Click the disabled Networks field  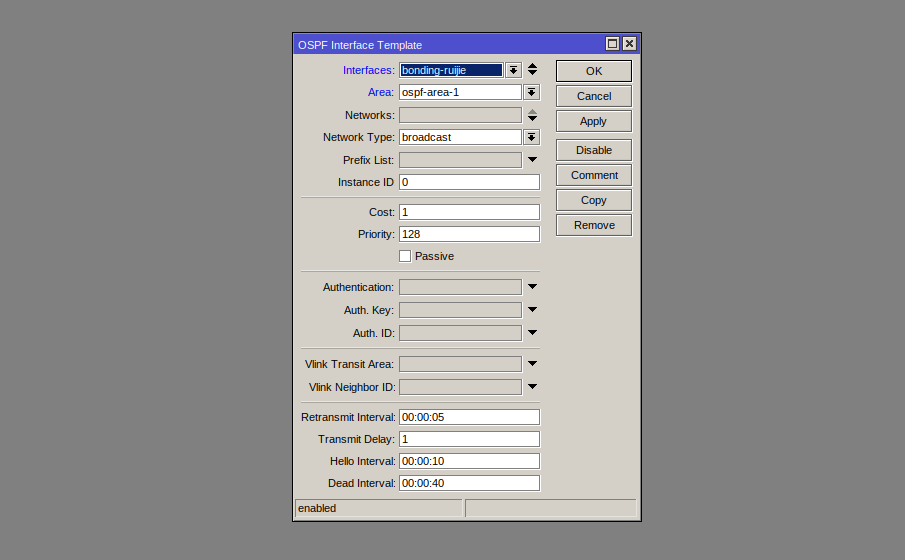(461, 115)
